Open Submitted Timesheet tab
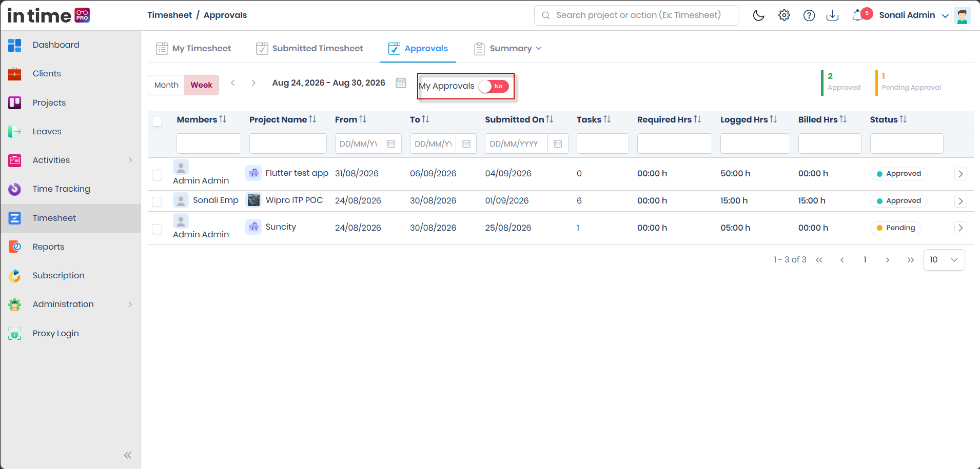This screenshot has width=980, height=469. point(309,48)
